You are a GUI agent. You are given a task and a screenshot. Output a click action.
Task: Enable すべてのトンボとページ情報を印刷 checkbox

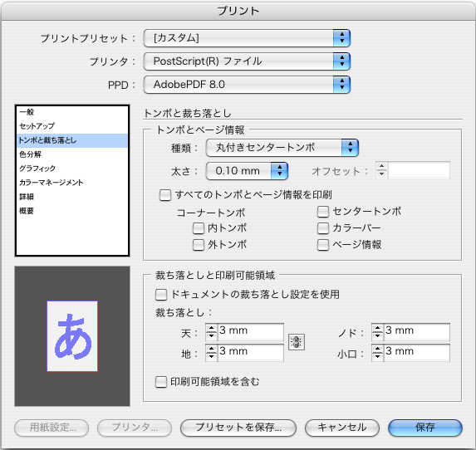point(165,195)
